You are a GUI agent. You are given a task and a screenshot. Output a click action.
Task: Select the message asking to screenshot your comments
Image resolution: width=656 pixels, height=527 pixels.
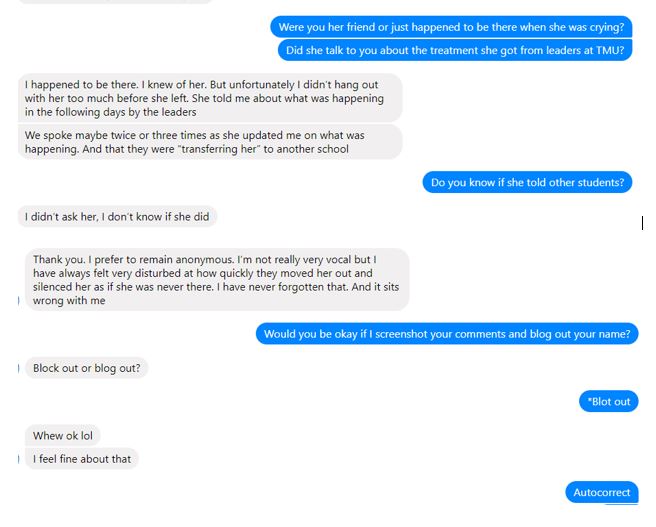447,334
